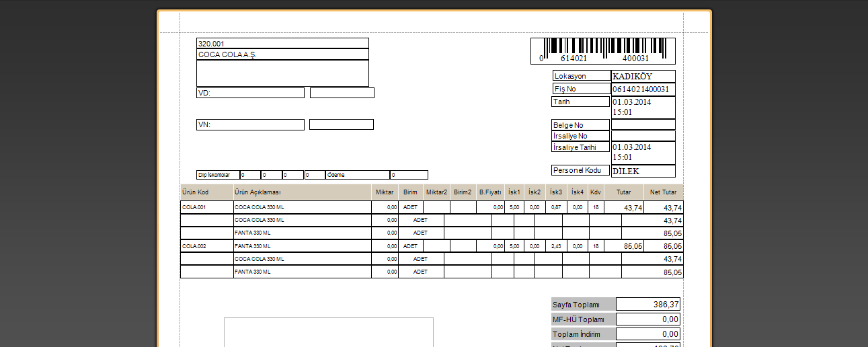868x347 pixels.
Task: Click the İrsaliye Tarihi label
Action: click(x=580, y=147)
